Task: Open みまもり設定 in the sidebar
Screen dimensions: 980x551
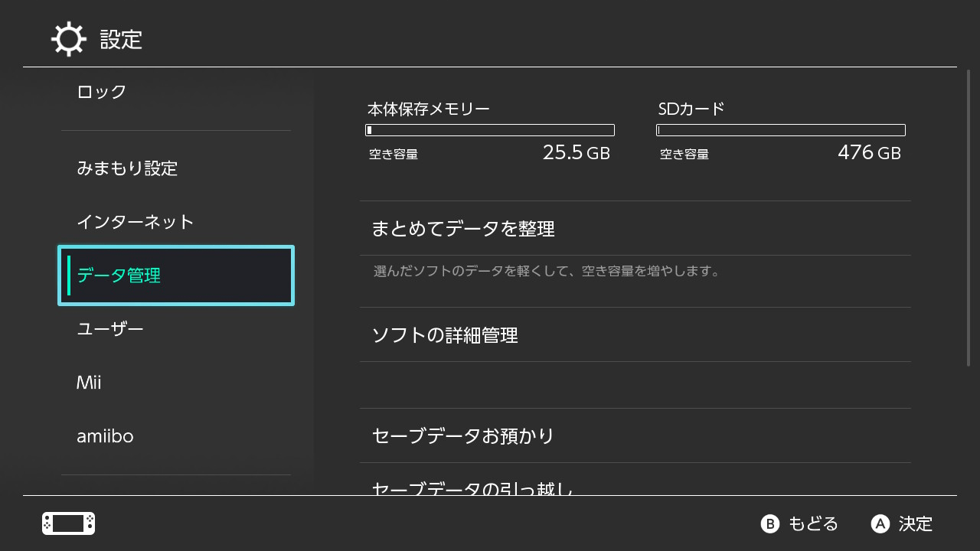Action: click(176, 168)
